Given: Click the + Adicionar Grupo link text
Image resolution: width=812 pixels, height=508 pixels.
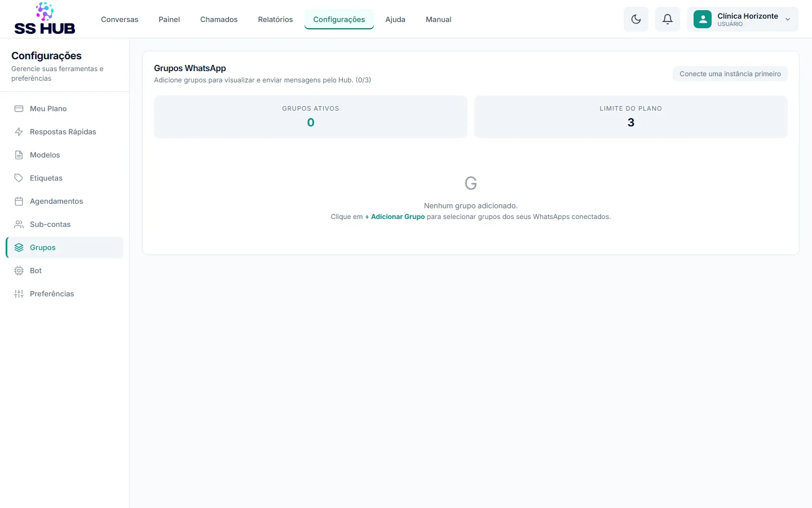Looking at the screenshot, I should 395,217.
